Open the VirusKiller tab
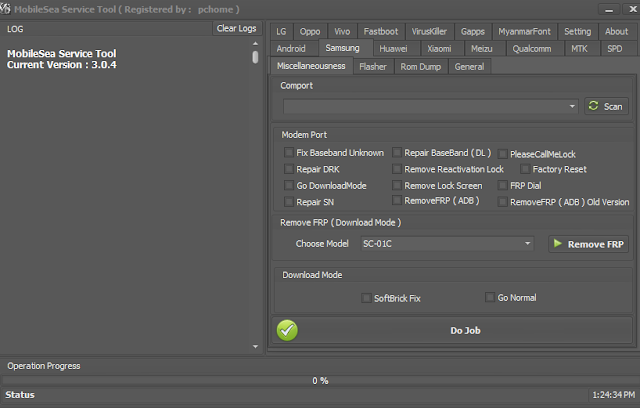This screenshot has height=408, width=640. [429, 31]
